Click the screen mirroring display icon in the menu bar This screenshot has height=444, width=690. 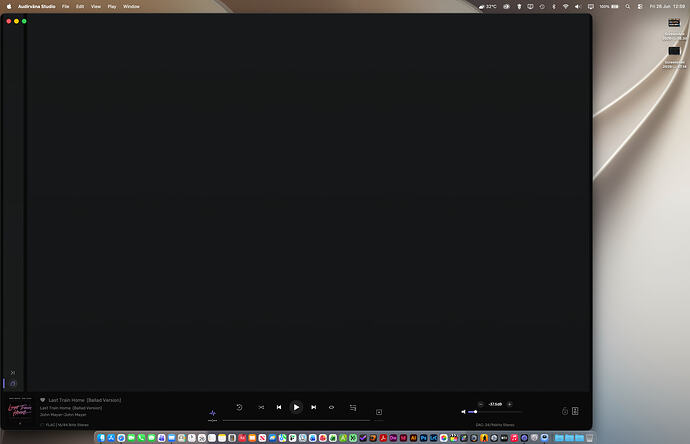point(591,7)
